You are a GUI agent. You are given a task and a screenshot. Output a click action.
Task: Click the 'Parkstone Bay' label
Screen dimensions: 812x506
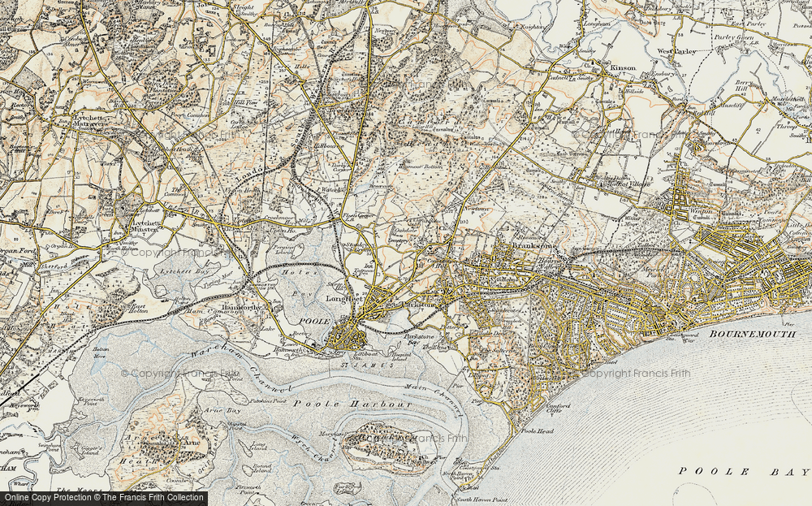[418, 339]
